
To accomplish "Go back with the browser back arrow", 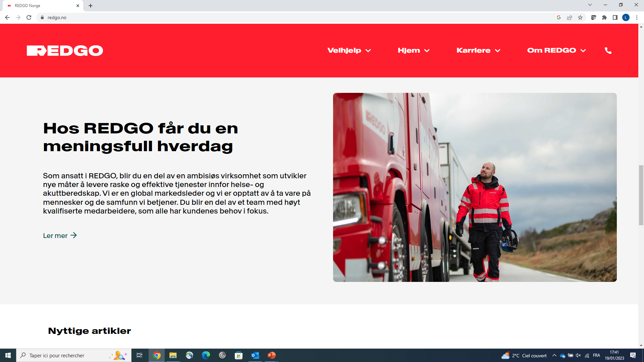I will [x=7, y=17].
